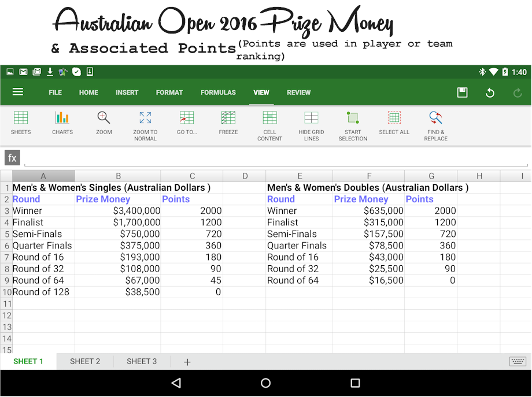Tap the Bluetooth status icon
532x397 pixels.
[482, 72]
